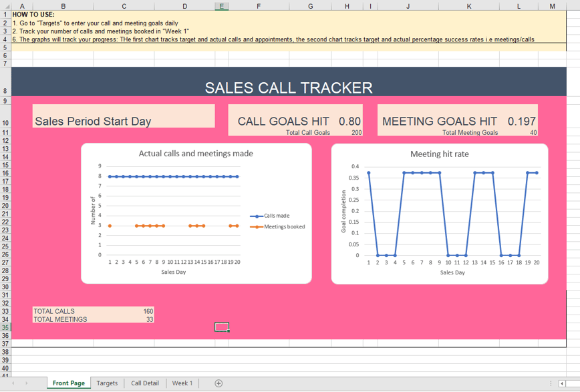
Task: Click the previous sheet navigation arrow
Action: pos(13,383)
